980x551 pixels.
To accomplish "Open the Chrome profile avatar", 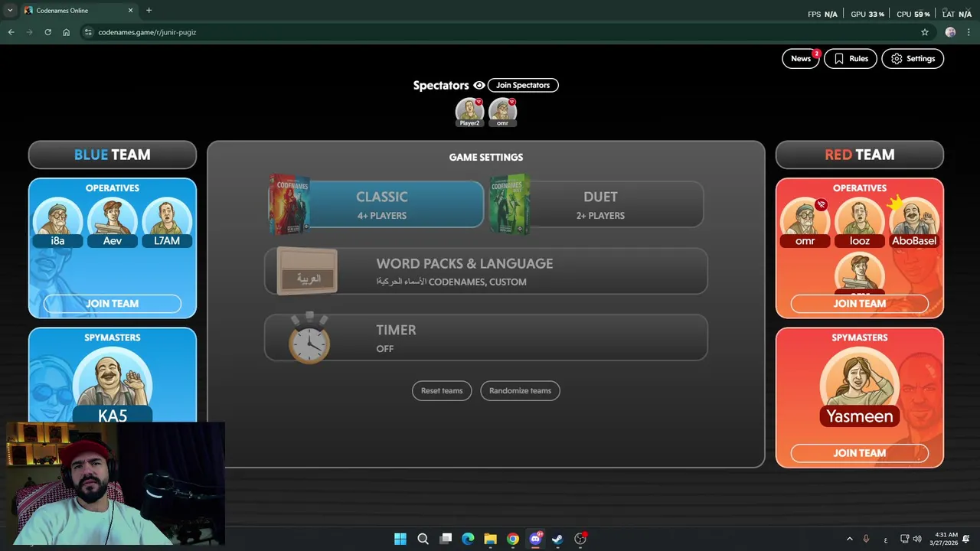I will click(951, 32).
